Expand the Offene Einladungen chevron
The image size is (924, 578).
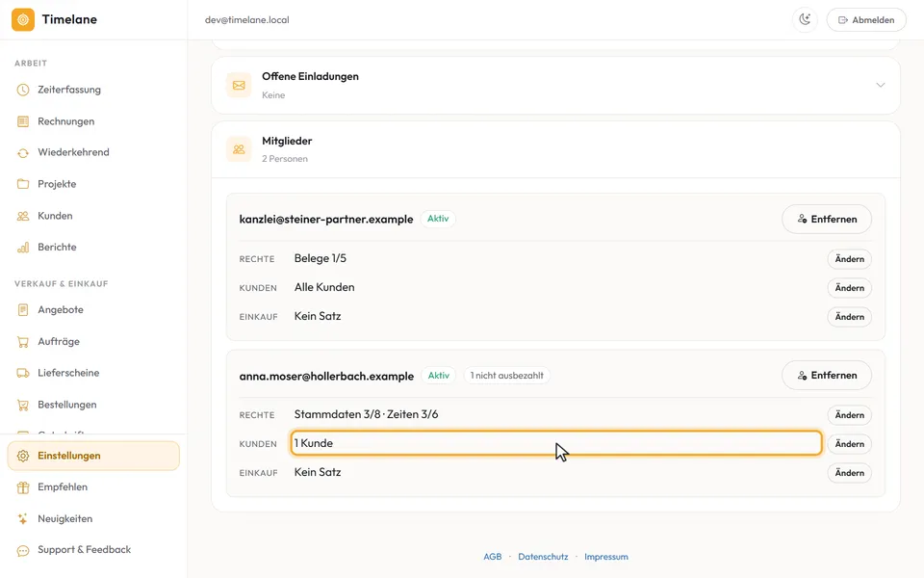tap(881, 85)
